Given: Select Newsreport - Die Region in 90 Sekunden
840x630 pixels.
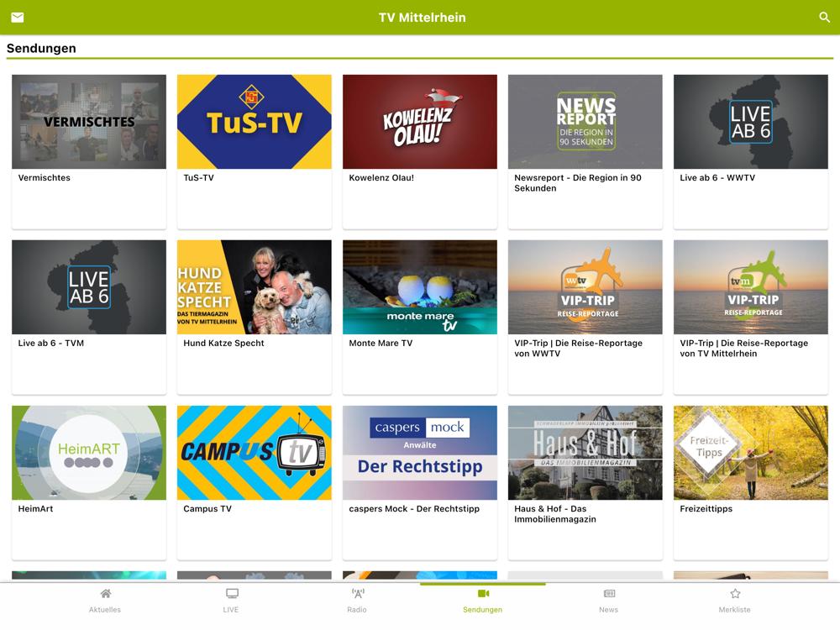Looking at the screenshot, I should pos(585,151).
